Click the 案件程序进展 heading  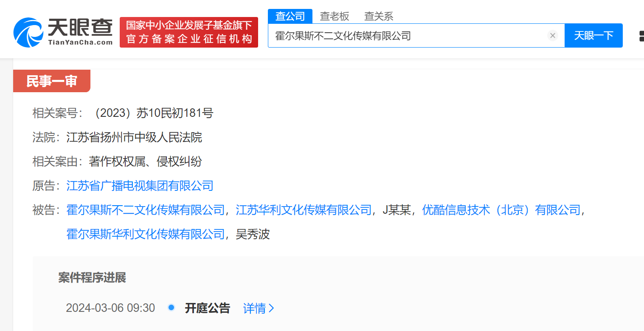pos(92,278)
